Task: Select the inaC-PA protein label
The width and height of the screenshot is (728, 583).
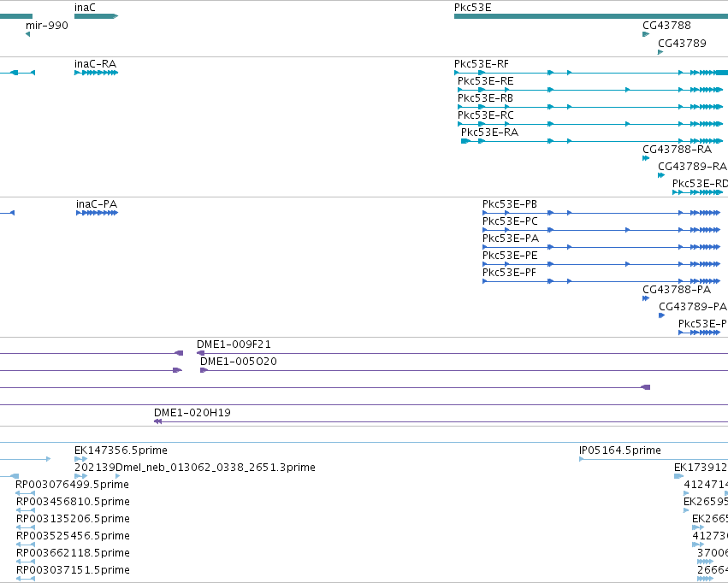Action: pos(97,204)
